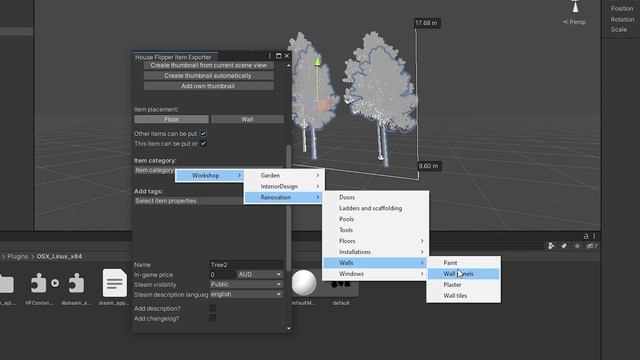Toggle 'Other items can be put' checkbox
Screen dimensions: 640x360
click(x=203, y=133)
